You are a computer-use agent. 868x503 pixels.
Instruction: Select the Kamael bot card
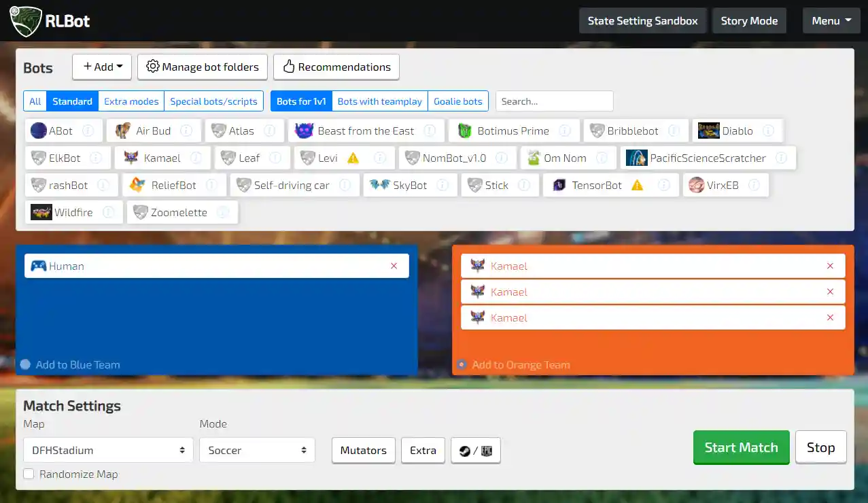coord(162,158)
